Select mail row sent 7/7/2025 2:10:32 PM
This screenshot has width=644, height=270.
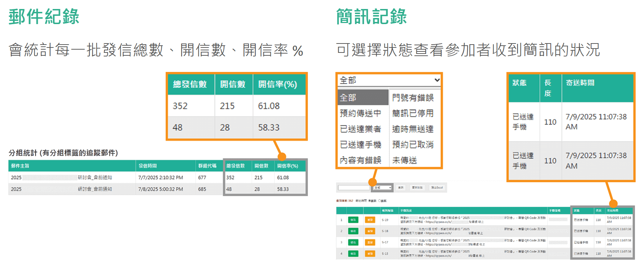point(160,178)
